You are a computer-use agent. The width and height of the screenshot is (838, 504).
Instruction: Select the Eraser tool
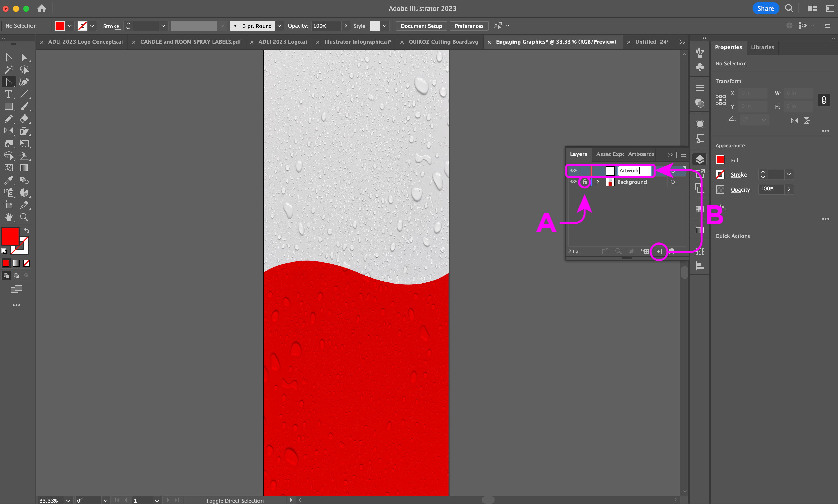pyautogui.click(x=24, y=119)
